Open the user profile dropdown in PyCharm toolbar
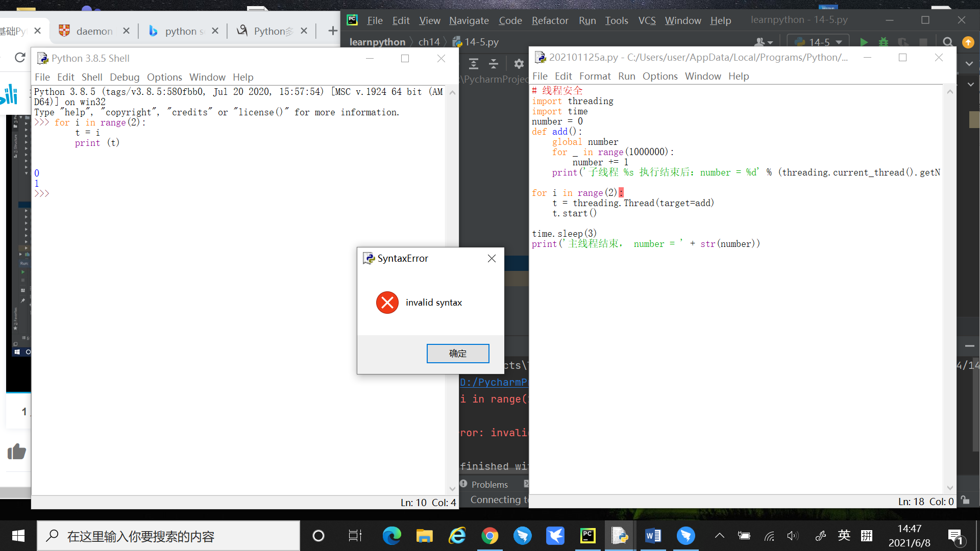The width and height of the screenshot is (980, 551). pyautogui.click(x=764, y=42)
